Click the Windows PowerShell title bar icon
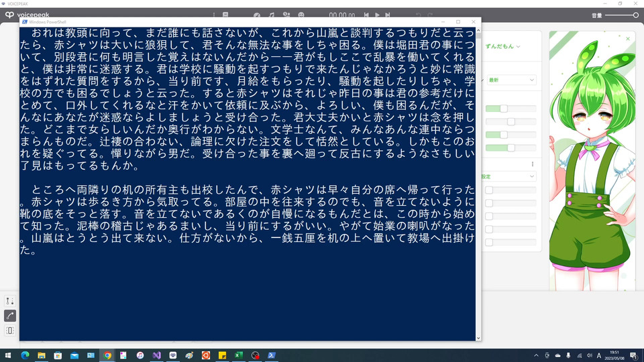This screenshot has width=644, height=362. coord(25,21)
